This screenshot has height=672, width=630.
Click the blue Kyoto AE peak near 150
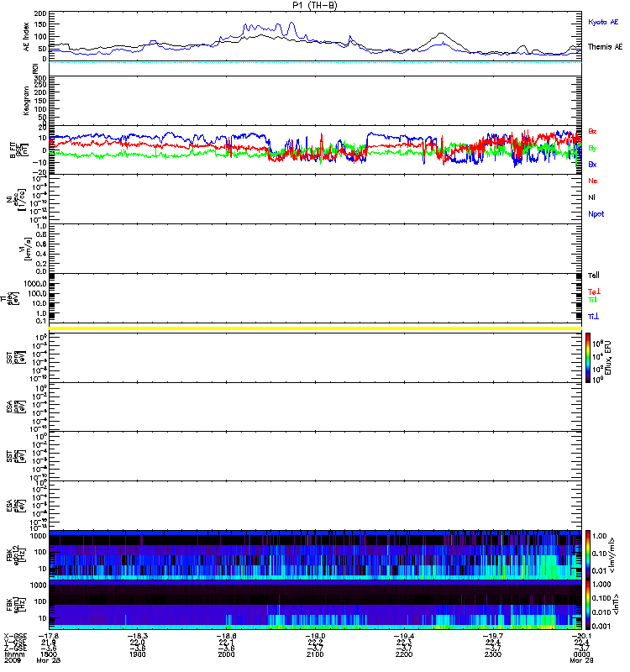click(291, 24)
